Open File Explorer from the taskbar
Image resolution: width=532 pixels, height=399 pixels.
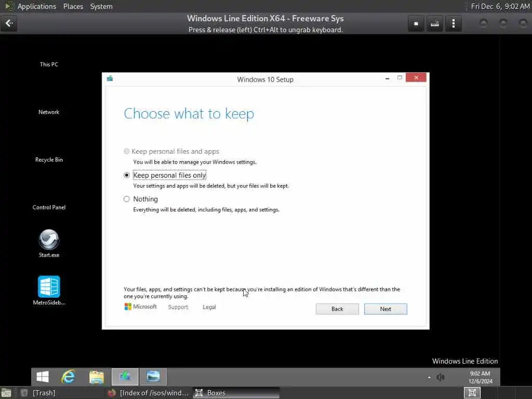(x=96, y=377)
